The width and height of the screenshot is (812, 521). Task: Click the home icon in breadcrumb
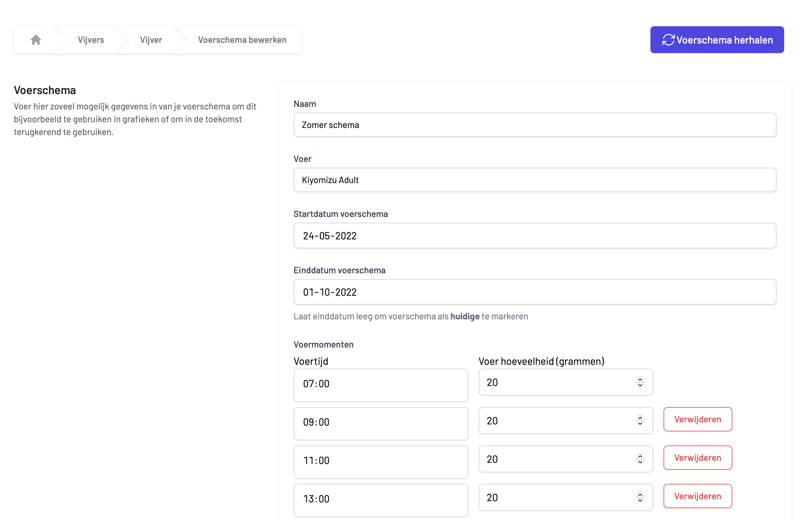coord(36,40)
